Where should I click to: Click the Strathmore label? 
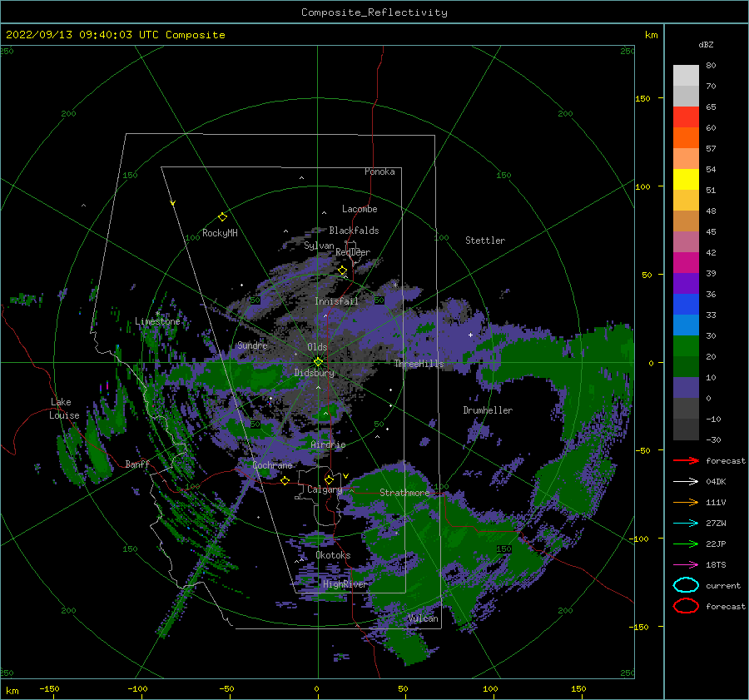404,493
